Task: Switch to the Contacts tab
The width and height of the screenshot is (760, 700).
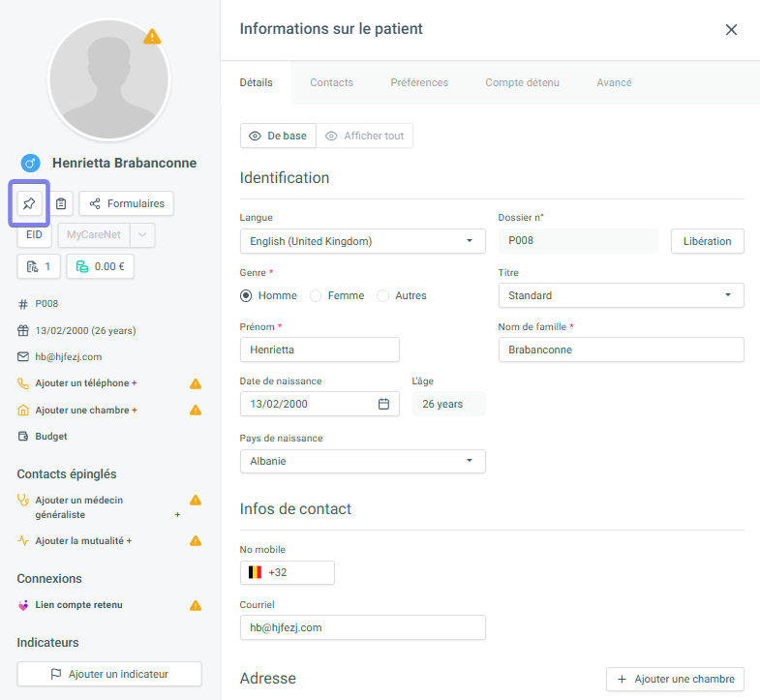Action: tap(331, 82)
